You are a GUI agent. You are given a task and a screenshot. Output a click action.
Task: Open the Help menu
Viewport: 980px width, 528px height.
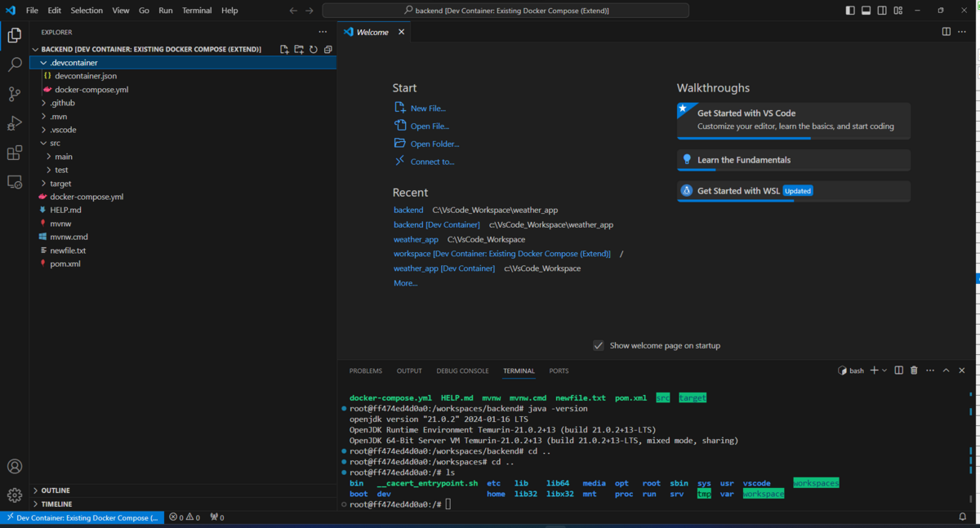tap(229, 11)
